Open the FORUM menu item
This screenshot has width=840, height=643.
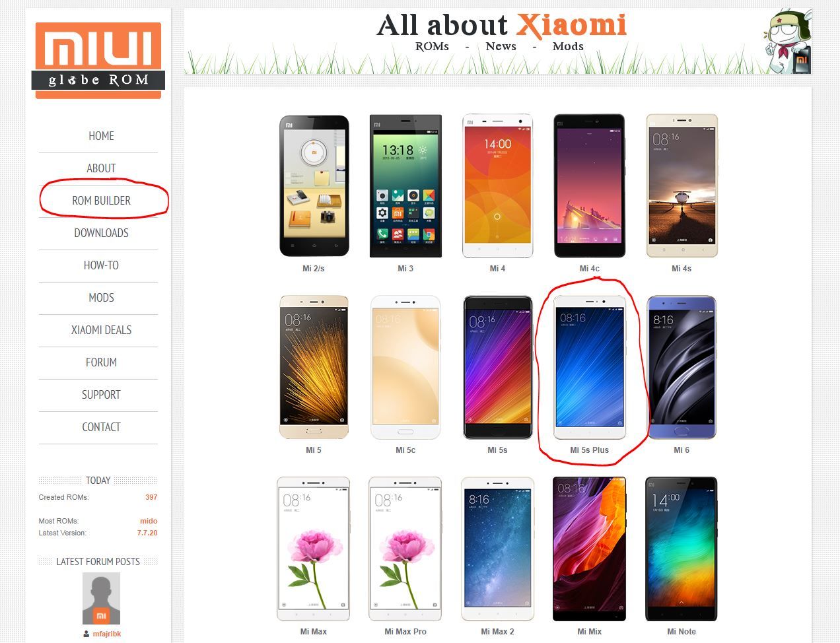[x=101, y=362]
